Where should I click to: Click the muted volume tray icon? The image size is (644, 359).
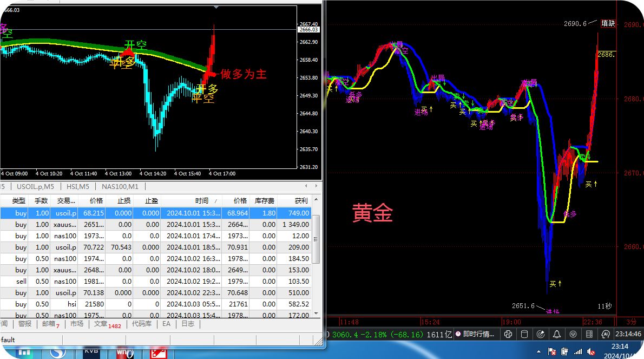(x=591, y=351)
